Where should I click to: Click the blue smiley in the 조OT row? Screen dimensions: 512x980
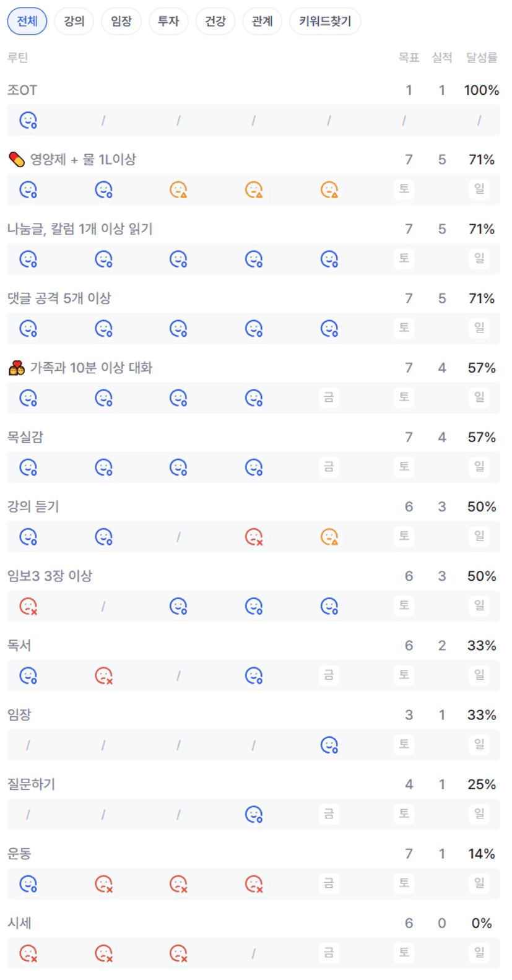[x=28, y=120]
